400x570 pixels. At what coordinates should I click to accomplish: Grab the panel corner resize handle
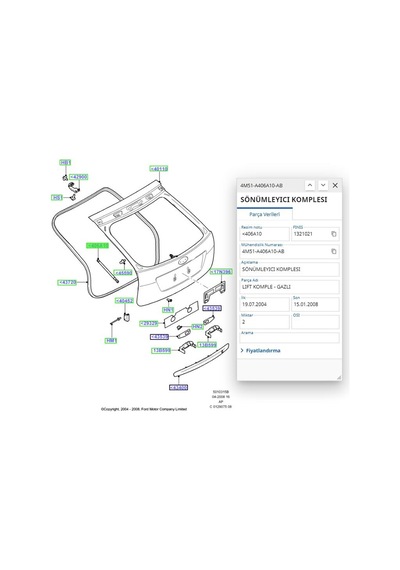coord(339,377)
